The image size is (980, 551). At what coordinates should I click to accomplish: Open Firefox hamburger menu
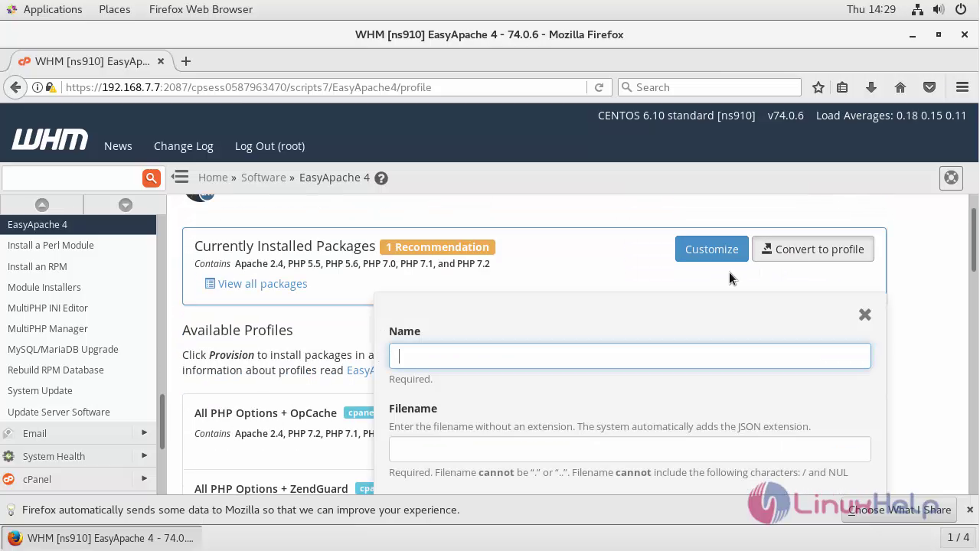(x=962, y=87)
